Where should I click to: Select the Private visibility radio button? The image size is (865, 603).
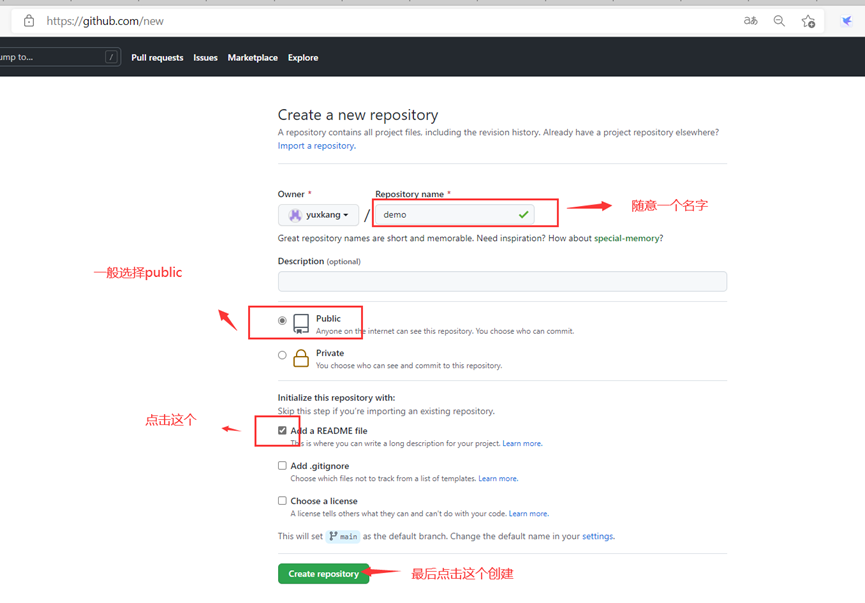[282, 355]
